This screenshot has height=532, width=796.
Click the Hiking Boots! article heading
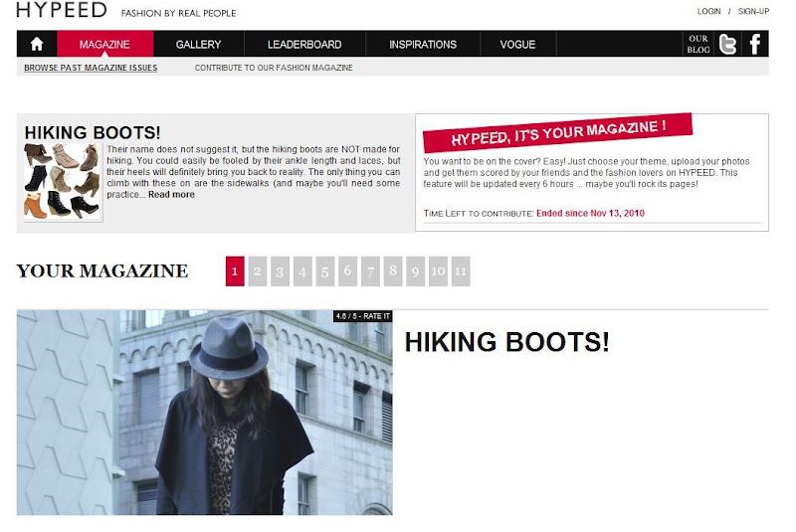93,132
